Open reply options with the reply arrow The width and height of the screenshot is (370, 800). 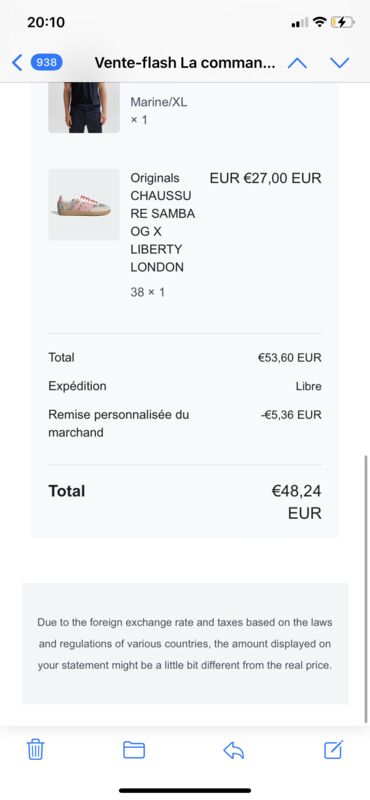tap(234, 750)
